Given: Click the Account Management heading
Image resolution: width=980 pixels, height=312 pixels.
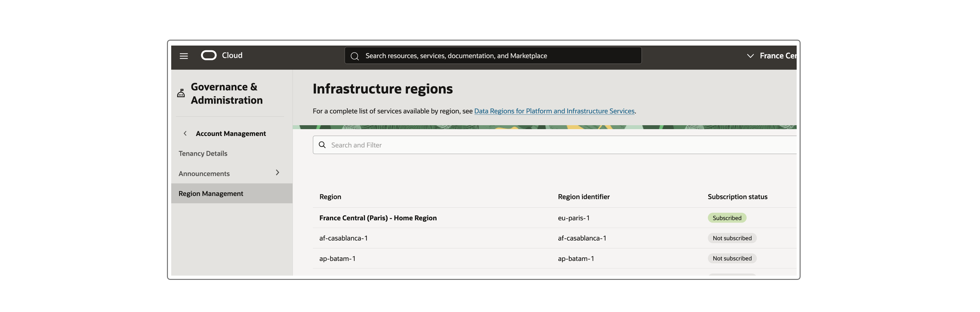Looking at the screenshot, I should [x=231, y=134].
